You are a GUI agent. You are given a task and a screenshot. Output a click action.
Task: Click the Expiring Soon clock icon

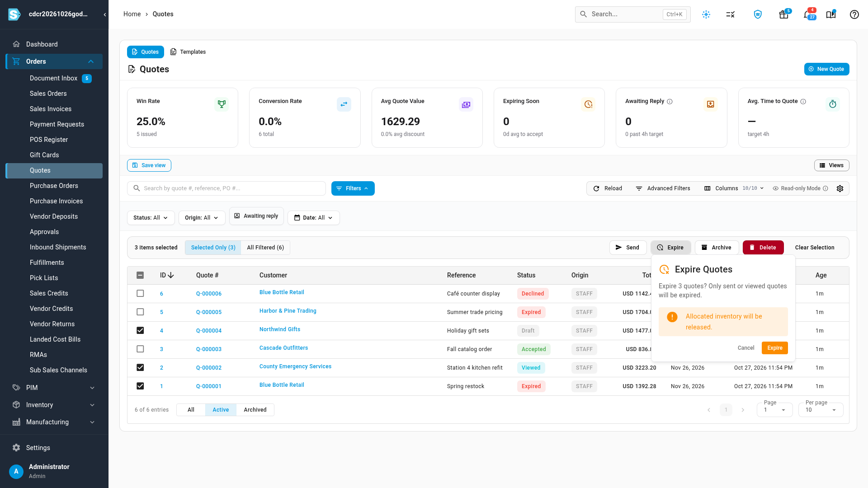click(588, 104)
